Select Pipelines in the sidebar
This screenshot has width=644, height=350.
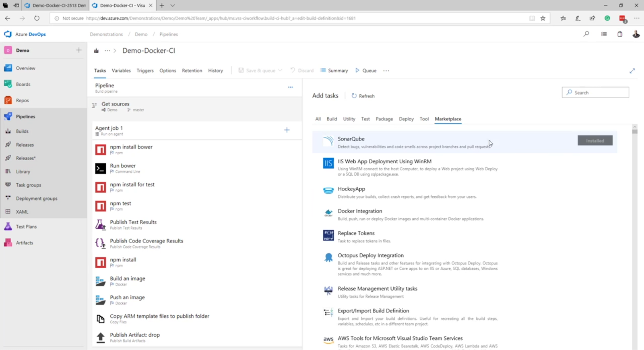click(x=25, y=116)
